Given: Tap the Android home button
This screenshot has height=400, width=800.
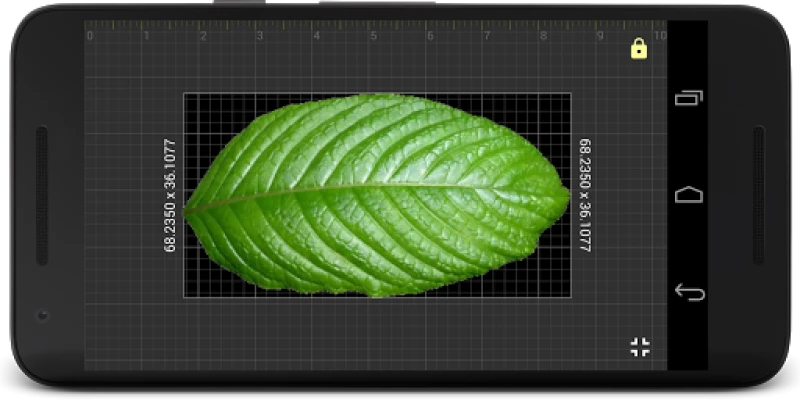Looking at the screenshot, I should pyautogui.click(x=689, y=194).
